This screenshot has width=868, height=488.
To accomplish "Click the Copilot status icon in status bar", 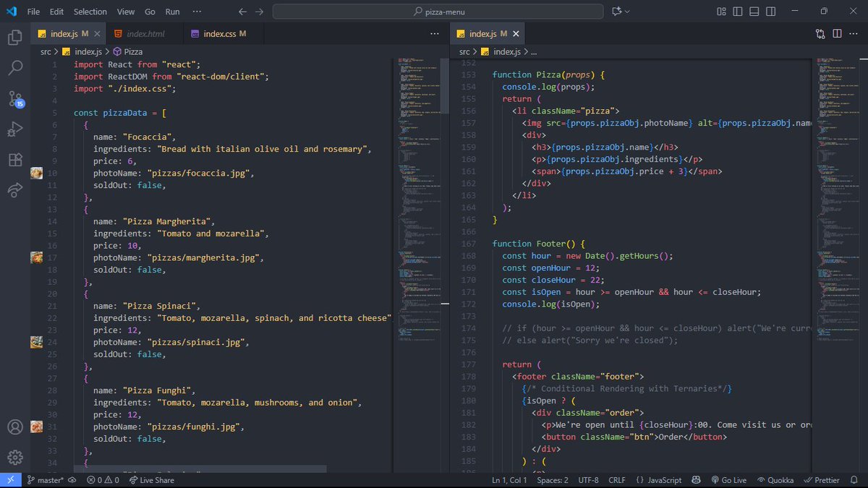I will pyautogui.click(x=696, y=480).
